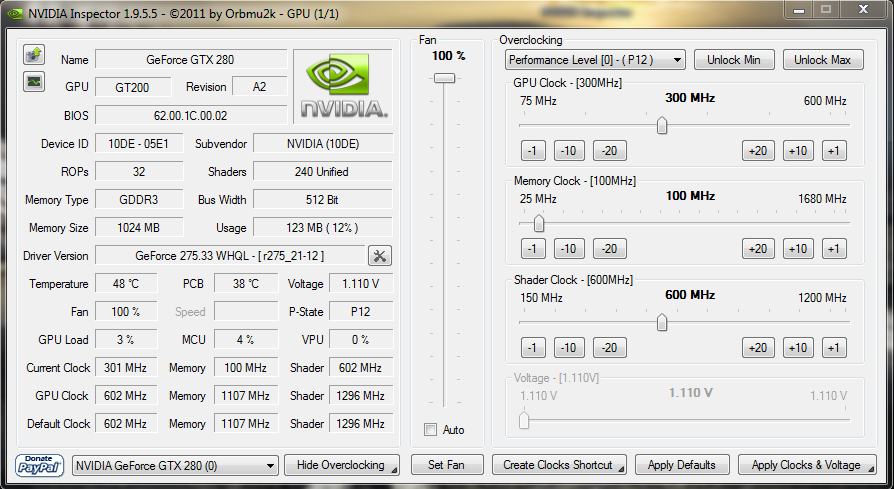
Task: Click the Unlock Max button
Action: click(x=823, y=60)
